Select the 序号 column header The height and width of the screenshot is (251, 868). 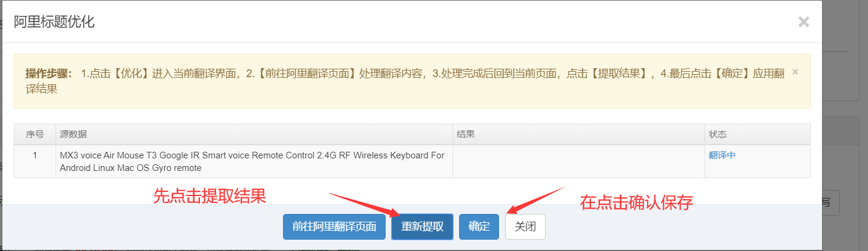coord(35,134)
